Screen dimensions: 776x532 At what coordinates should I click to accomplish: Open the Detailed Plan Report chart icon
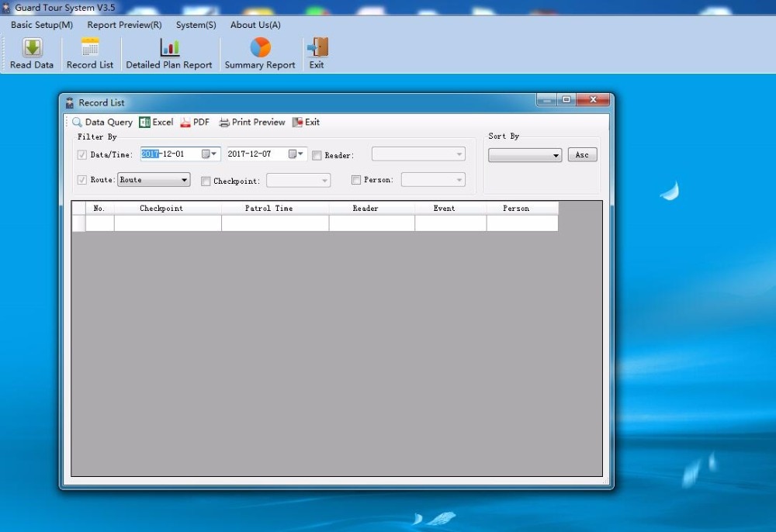(x=170, y=48)
